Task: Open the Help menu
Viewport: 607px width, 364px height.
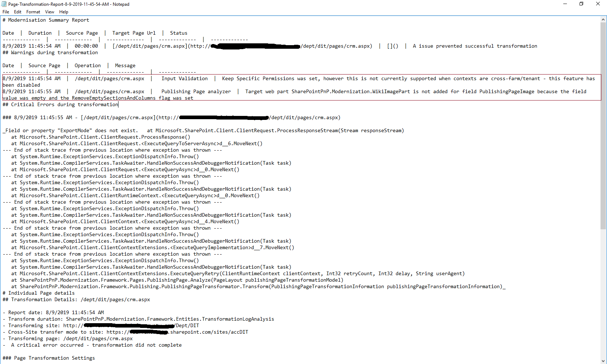Action: click(64, 12)
